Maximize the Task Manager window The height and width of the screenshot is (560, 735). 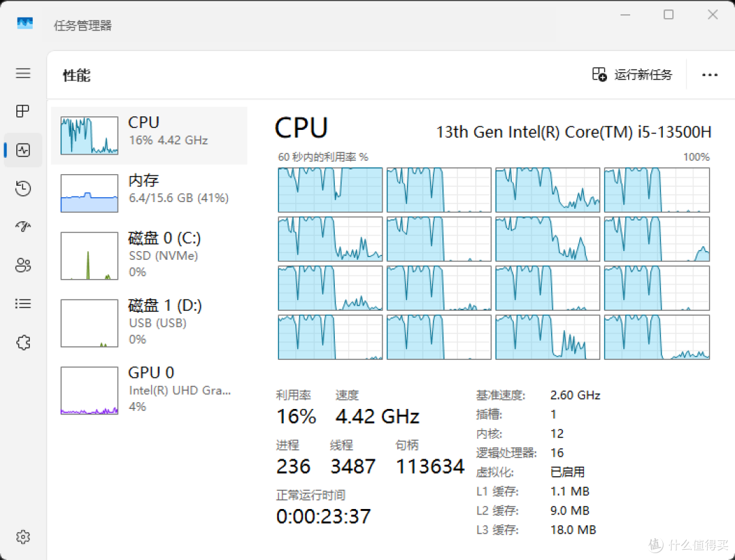(x=668, y=14)
